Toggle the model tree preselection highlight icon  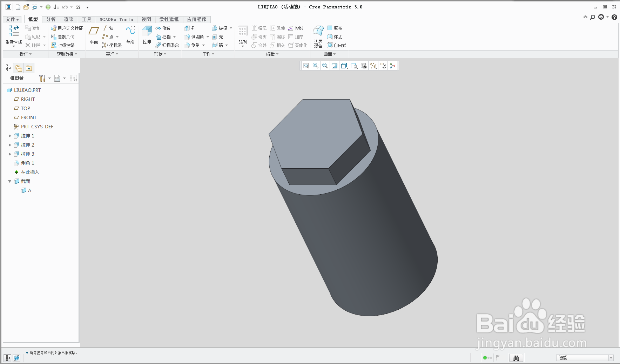[x=73, y=78]
